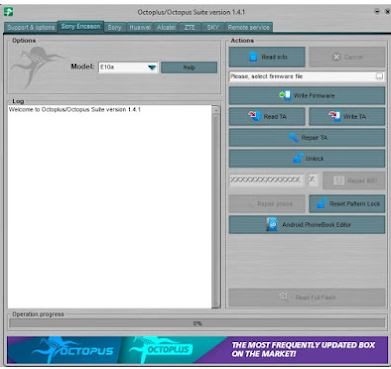Viewport: 391px width, 369px height.
Task: Click the Welcome message in the Log
Action: point(75,110)
